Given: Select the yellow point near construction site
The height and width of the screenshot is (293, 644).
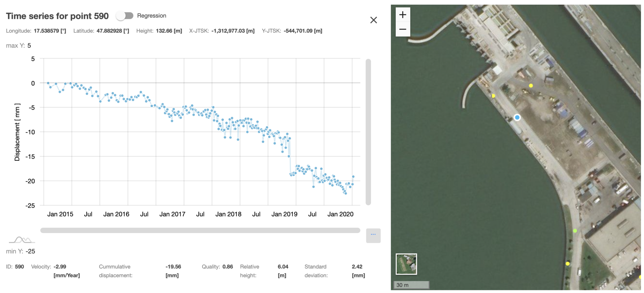Looking at the screenshot, I should pyautogui.click(x=531, y=85).
